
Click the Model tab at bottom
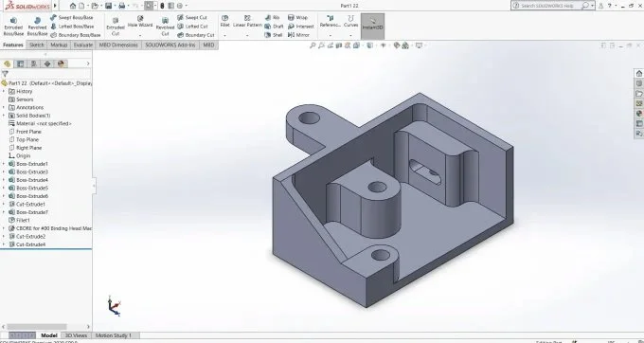pos(49,335)
